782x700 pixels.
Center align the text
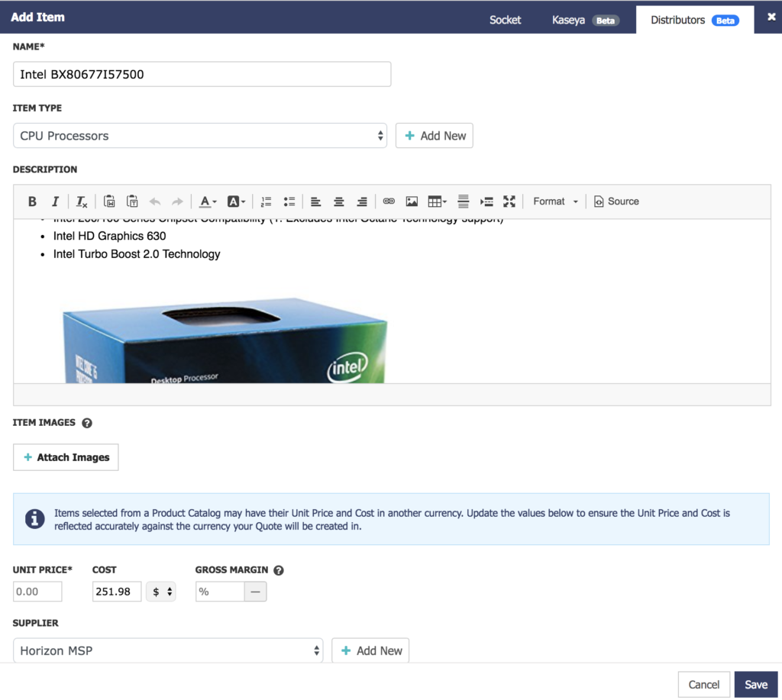point(338,202)
